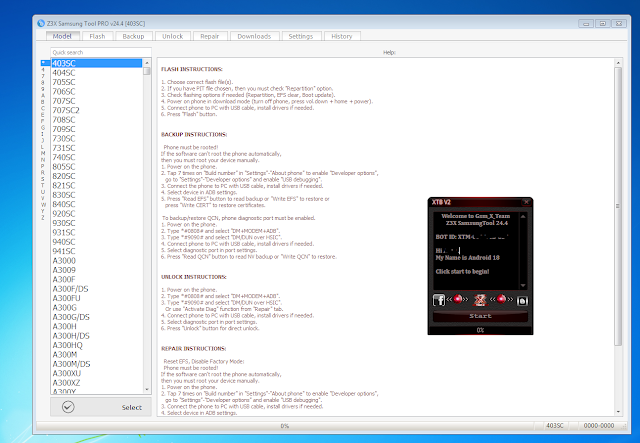Click the checkmark circle icon beside Select
Image resolution: width=640 pixels, height=443 pixels.
point(68,407)
